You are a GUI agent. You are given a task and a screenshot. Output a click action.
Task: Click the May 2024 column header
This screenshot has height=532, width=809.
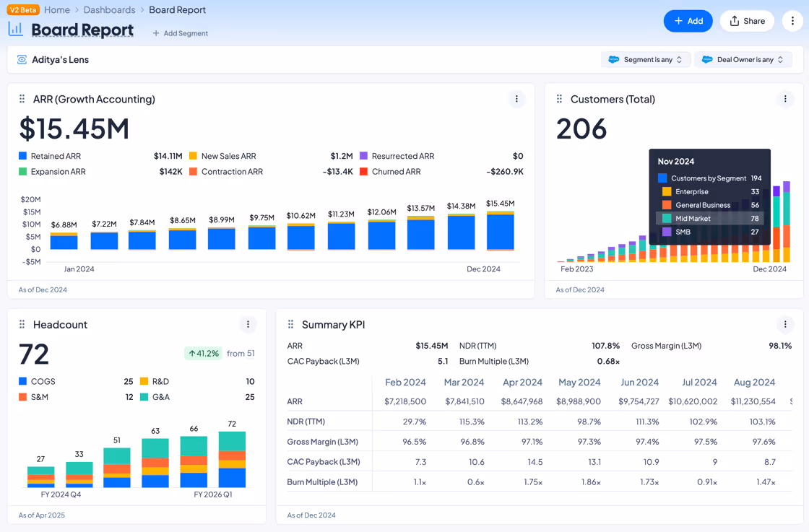coord(579,382)
